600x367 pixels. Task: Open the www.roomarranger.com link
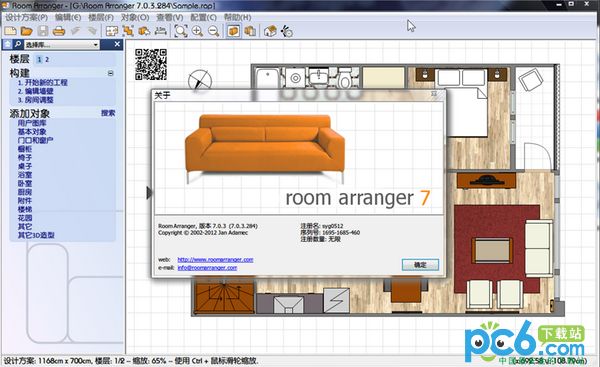click(215, 259)
